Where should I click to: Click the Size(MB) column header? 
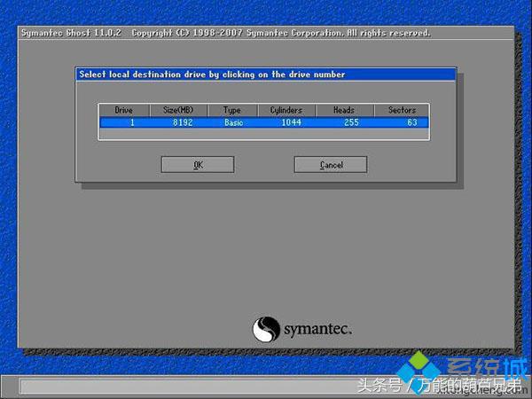[178, 110]
